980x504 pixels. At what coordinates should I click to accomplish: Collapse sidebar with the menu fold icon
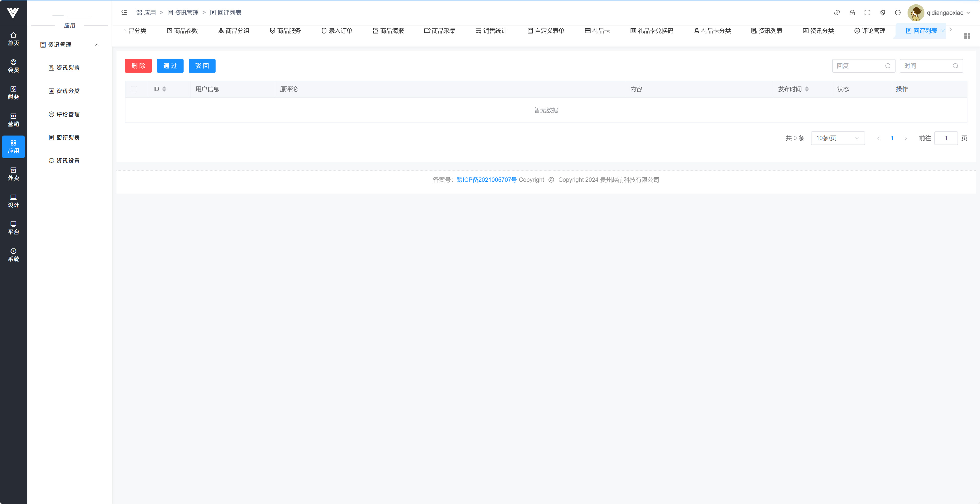pyautogui.click(x=124, y=13)
